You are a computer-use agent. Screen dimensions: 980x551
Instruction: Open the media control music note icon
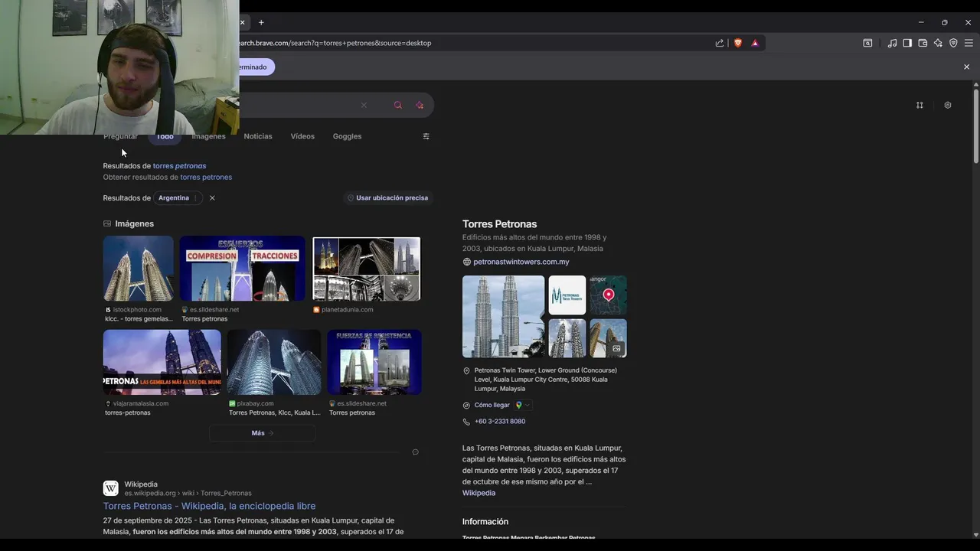pyautogui.click(x=892, y=43)
